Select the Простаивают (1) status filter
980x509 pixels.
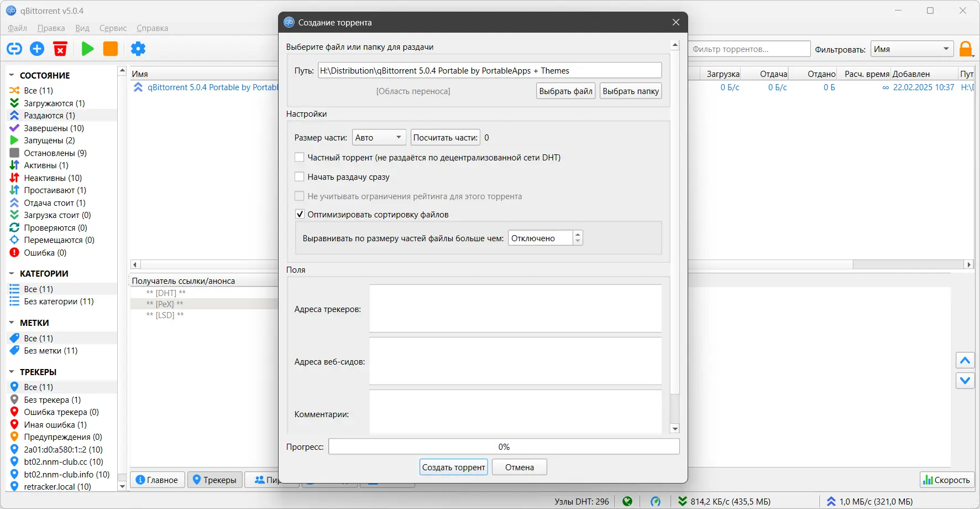[x=55, y=190]
